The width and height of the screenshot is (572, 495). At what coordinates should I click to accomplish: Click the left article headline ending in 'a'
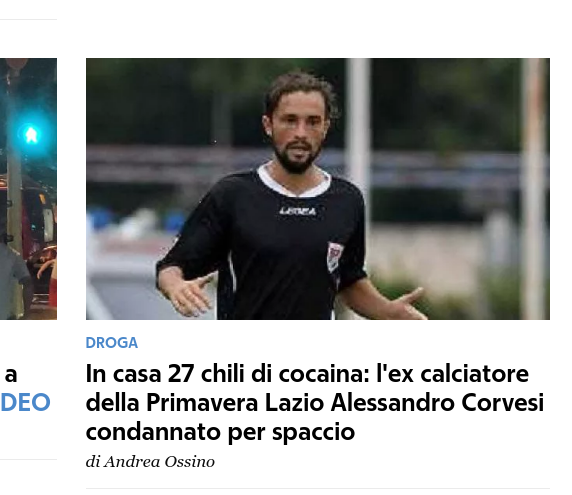point(11,375)
